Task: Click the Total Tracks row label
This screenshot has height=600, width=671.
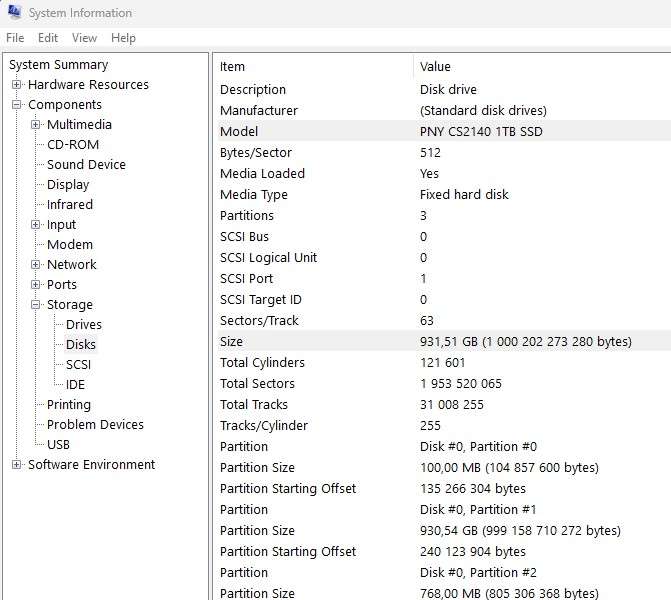Action: click(254, 404)
